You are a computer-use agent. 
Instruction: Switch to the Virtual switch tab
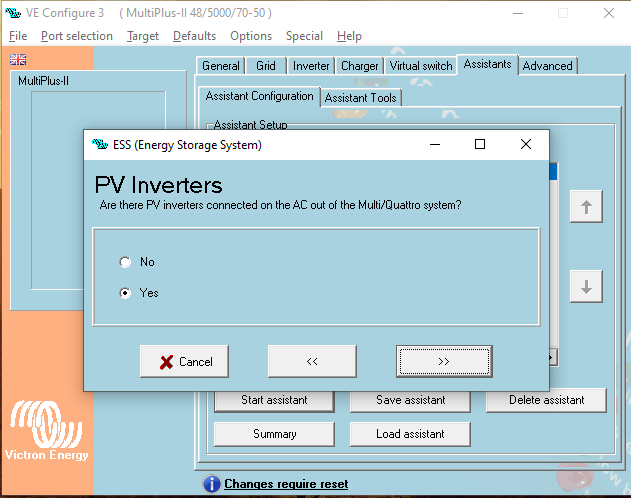click(421, 66)
